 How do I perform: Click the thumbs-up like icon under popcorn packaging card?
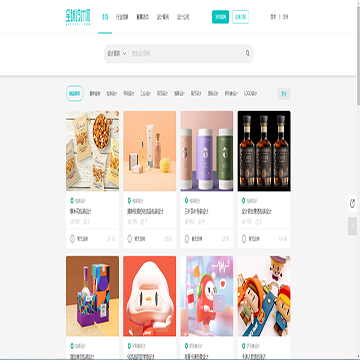tap(85, 221)
